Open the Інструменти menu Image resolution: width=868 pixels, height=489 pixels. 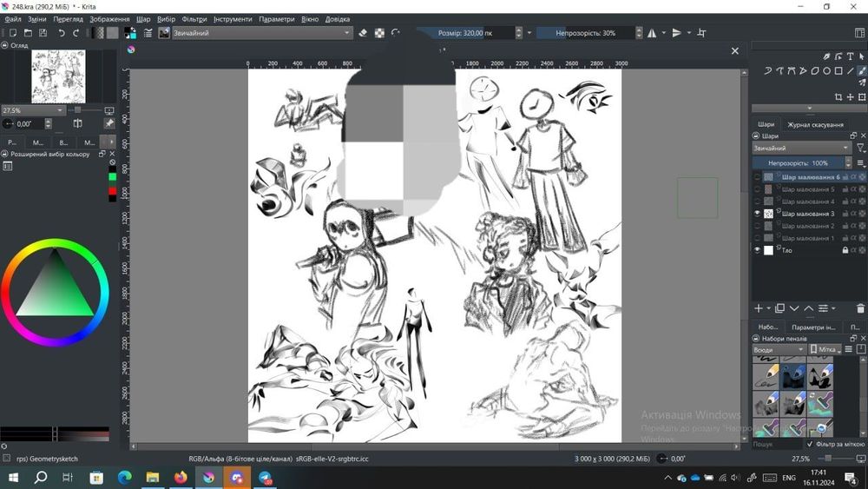(x=233, y=19)
